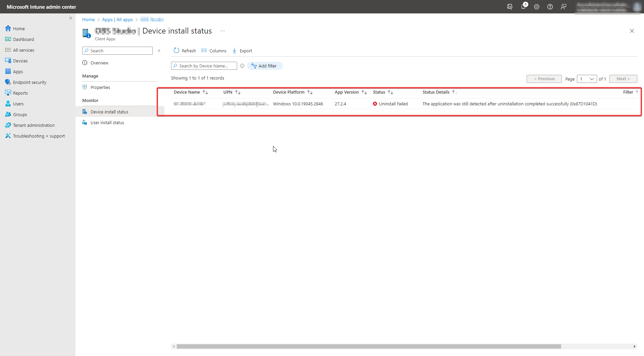Toggle sort on App Version column

365,92
